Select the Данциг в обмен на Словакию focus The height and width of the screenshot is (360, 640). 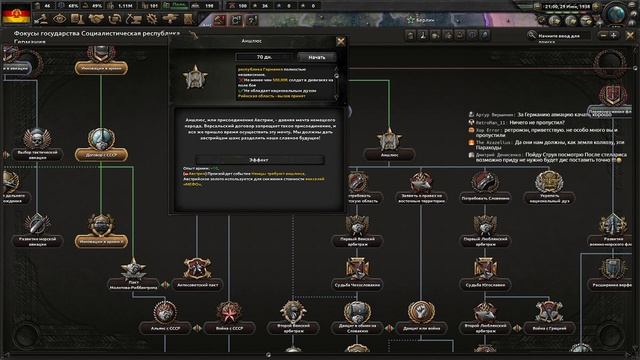(x=357, y=318)
